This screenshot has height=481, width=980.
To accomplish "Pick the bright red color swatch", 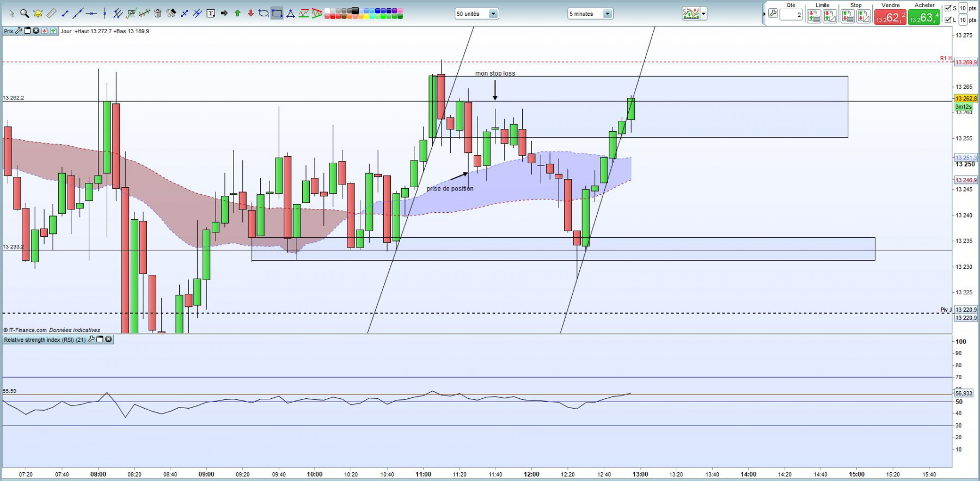I will coord(333,16).
